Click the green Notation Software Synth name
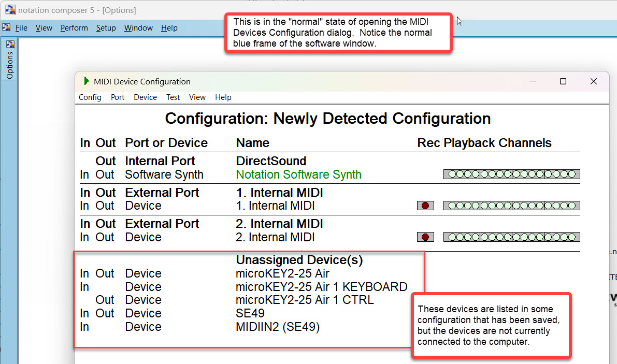Screen dimensions: 617x364 point(298,174)
